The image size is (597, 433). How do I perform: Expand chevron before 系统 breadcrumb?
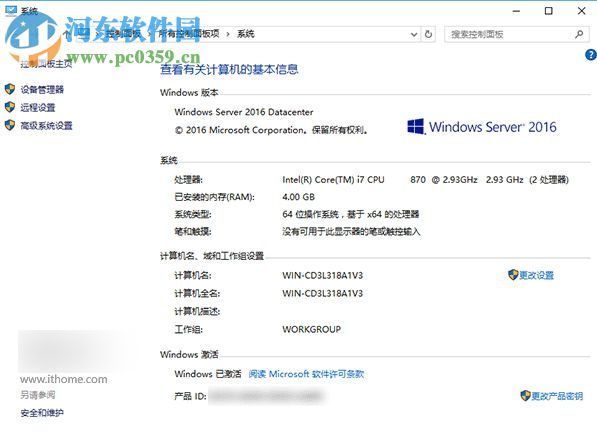tap(228, 34)
